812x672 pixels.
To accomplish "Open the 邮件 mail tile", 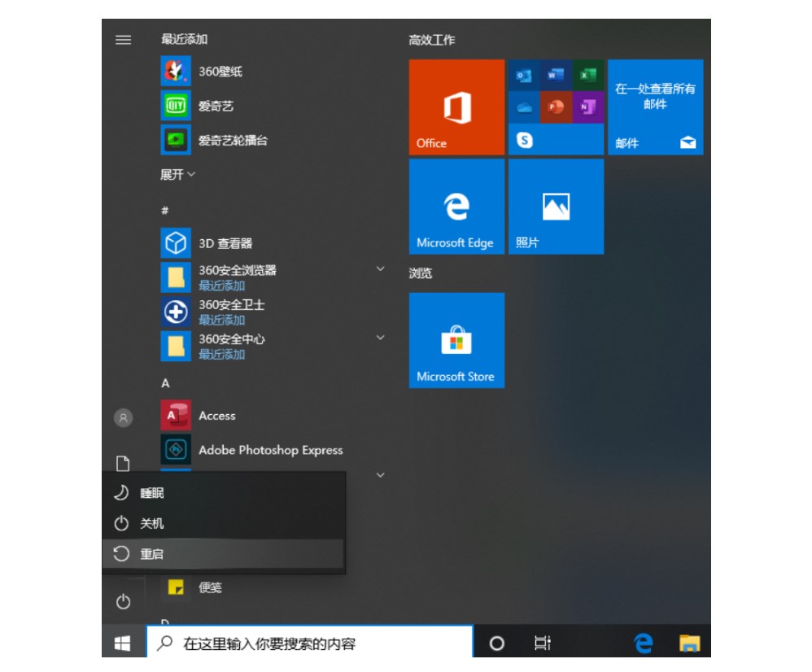I will click(x=656, y=107).
